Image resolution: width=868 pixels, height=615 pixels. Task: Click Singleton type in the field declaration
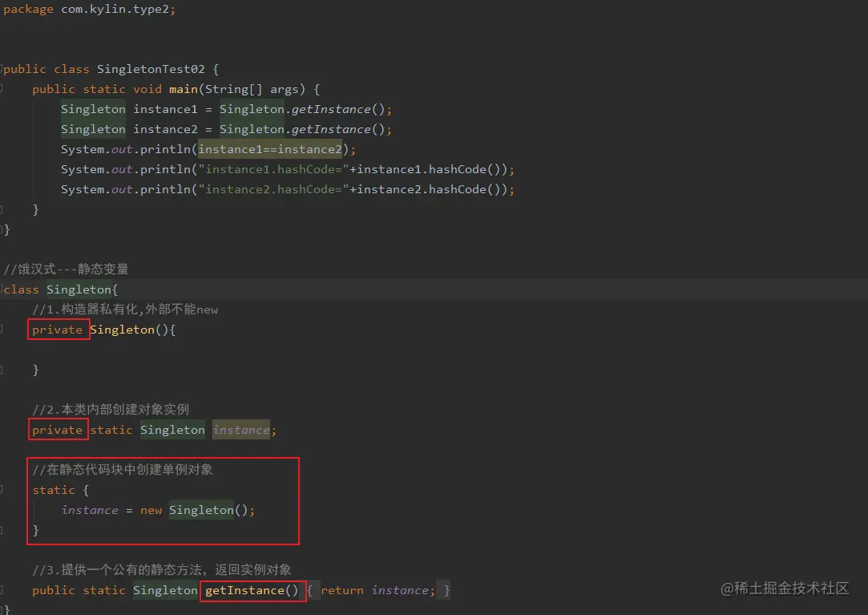coord(172,430)
